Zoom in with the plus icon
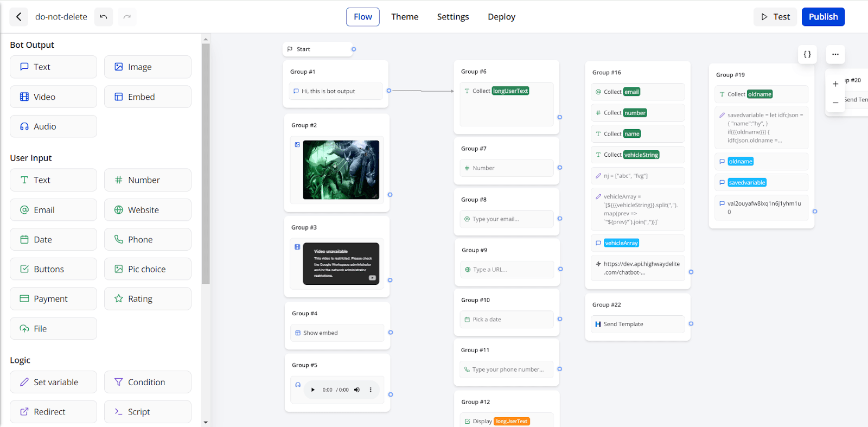The width and height of the screenshot is (868, 427). tap(835, 84)
